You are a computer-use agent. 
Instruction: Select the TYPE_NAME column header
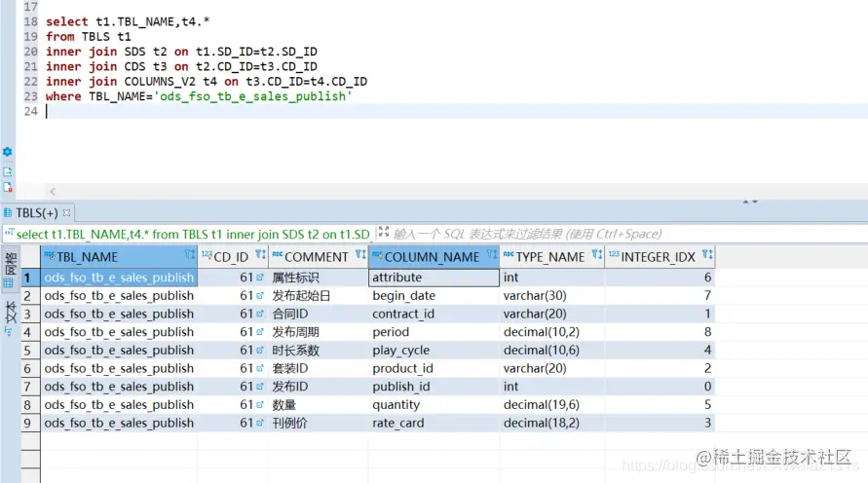click(x=552, y=257)
